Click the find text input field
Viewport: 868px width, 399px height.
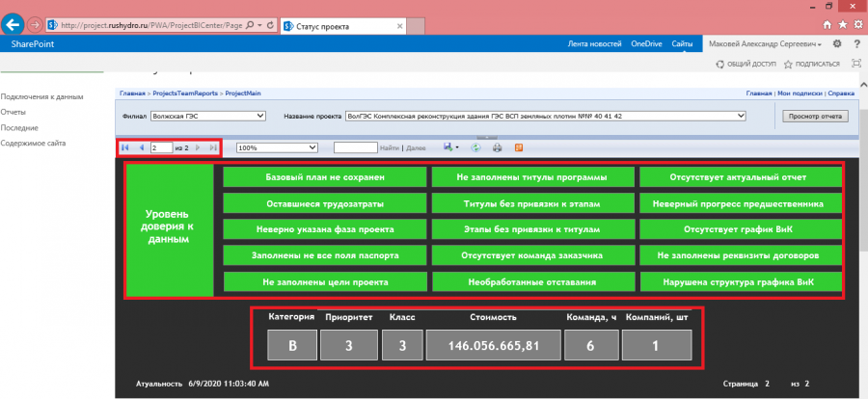coord(355,147)
